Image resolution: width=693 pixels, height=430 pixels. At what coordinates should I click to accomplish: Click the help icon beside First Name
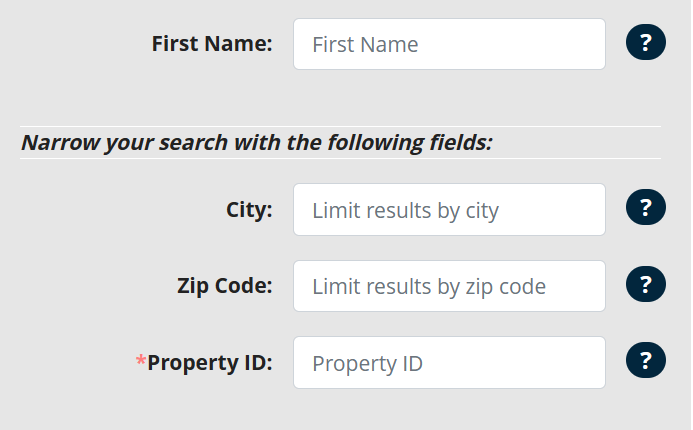tap(645, 43)
